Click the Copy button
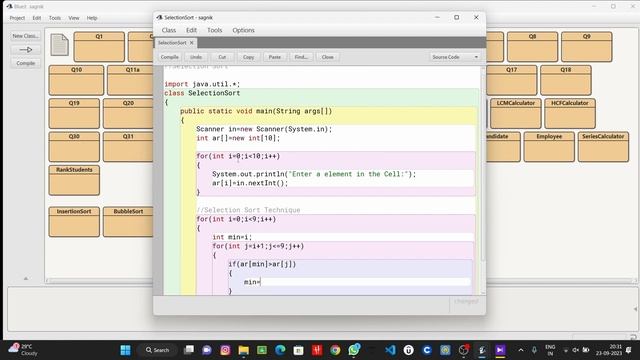 pyautogui.click(x=249, y=57)
